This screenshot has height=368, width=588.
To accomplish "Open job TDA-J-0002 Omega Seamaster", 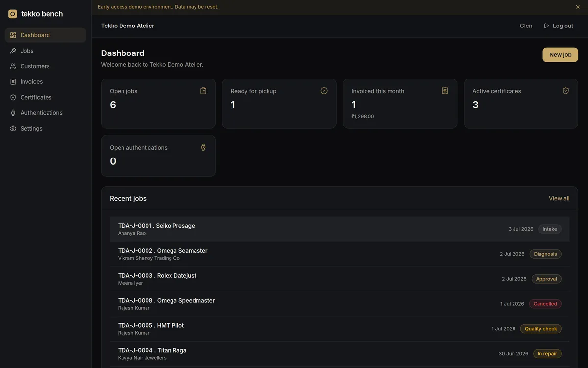I will (x=340, y=254).
